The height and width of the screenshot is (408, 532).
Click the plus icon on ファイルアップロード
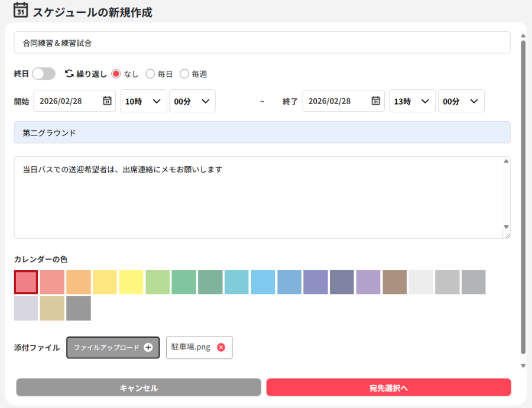pyautogui.click(x=148, y=348)
